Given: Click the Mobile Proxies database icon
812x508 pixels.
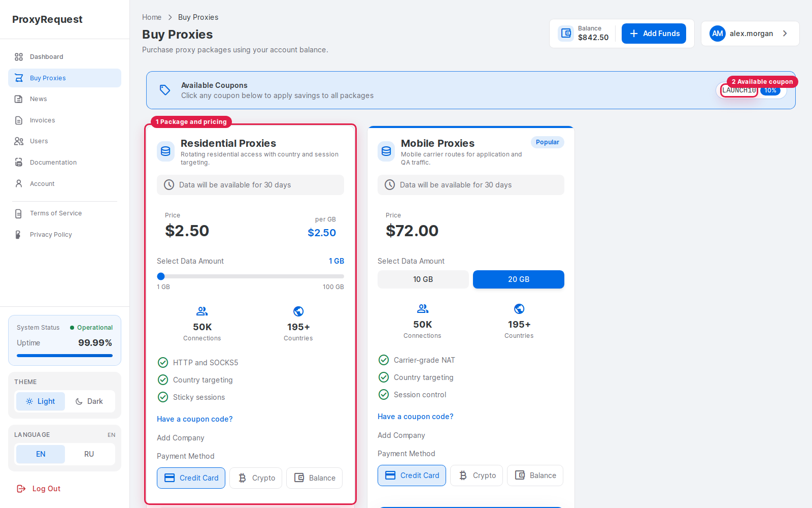Looking at the screenshot, I should point(386,151).
